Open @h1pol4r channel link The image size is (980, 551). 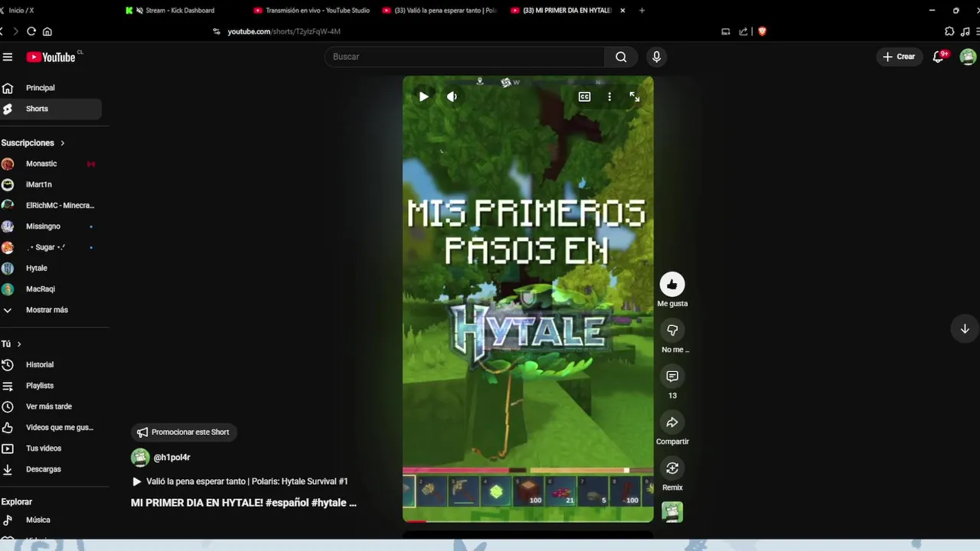171,458
